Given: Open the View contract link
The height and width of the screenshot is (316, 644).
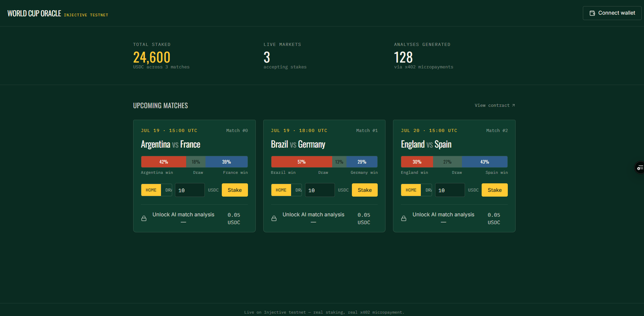Looking at the screenshot, I should point(495,105).
